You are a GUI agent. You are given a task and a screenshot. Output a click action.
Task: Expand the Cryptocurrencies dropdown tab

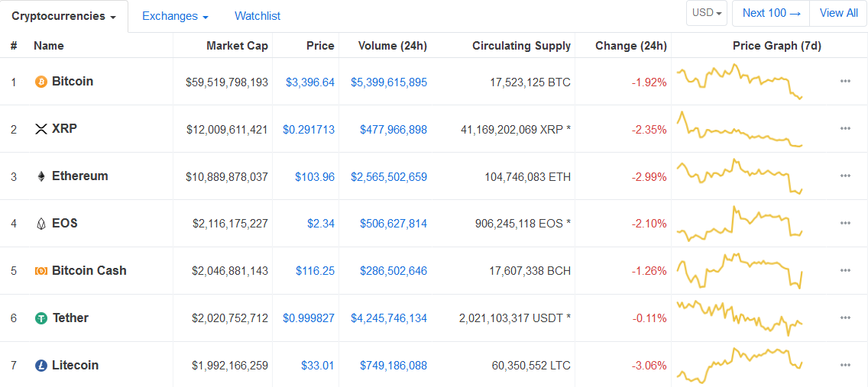(x=63, y=16)
